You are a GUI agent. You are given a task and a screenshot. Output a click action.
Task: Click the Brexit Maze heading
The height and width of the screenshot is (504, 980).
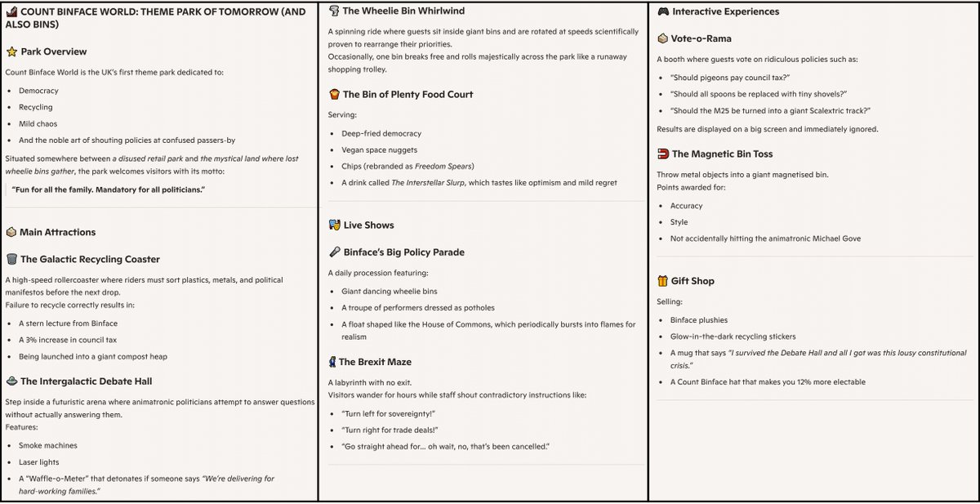point(375,362)
